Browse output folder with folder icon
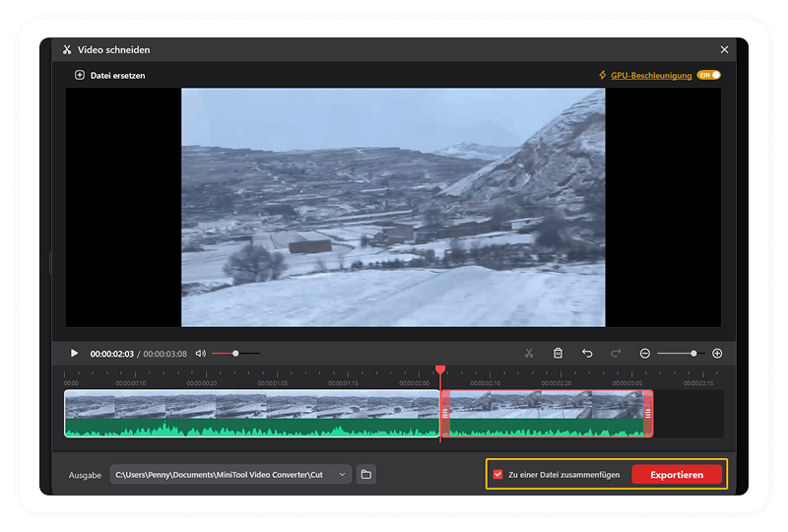The height and width of the screenshot is (532, 788). click(x=366, y=474)
